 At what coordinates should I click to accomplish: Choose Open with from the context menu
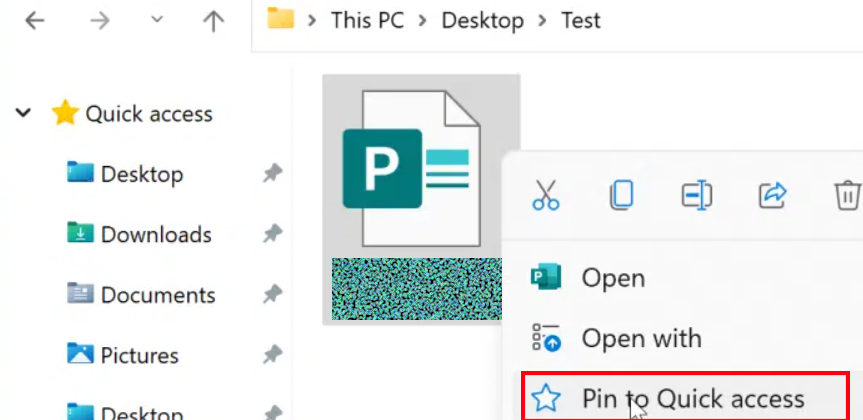[x=641, y=338]
